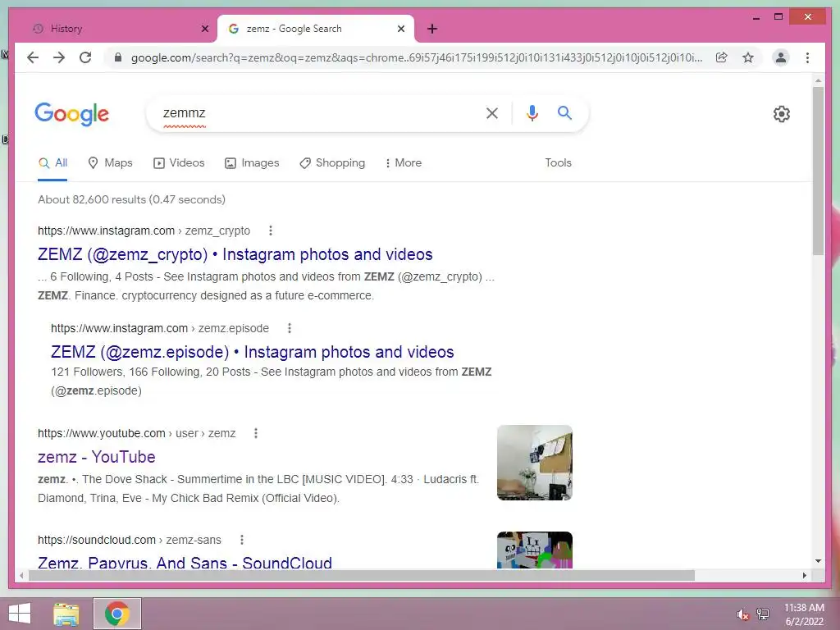This screenshot has width=840, height=630.
Task: Open the search Tools options
Action: pos(558,163)
